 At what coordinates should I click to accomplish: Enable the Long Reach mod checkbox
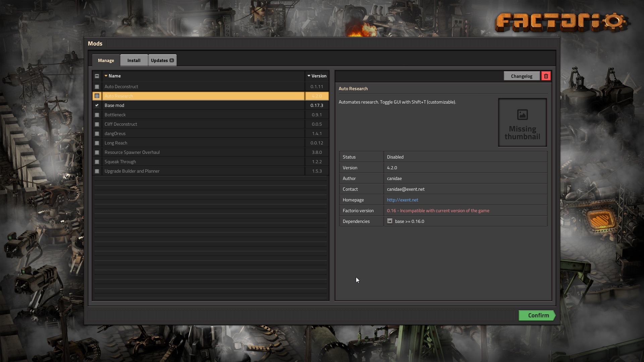point(97,143)
